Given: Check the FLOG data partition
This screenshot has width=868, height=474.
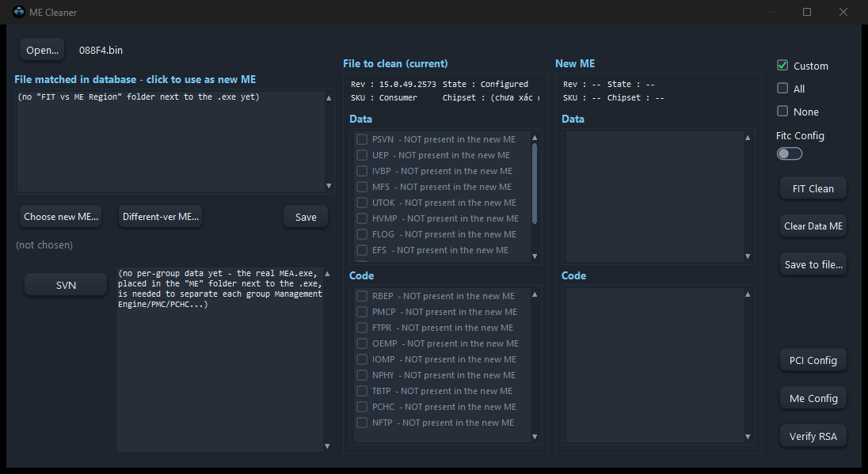Looking at the screenshot, I should coord(362,234).
